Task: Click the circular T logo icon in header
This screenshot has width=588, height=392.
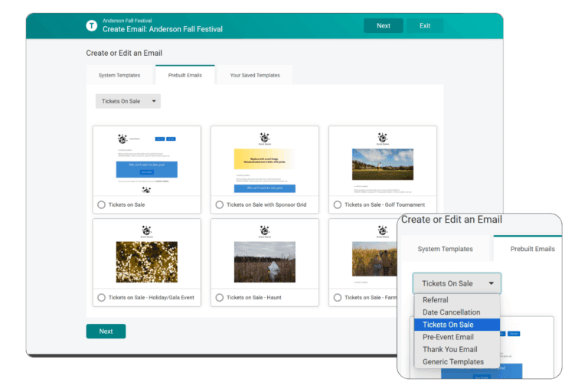Action: pyautogui.click(x=92, y=26)
